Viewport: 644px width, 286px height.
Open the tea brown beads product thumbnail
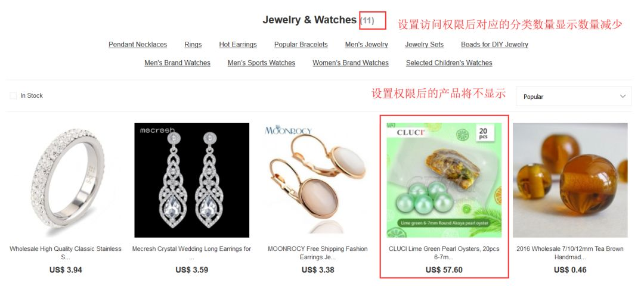tap(570, 180)
